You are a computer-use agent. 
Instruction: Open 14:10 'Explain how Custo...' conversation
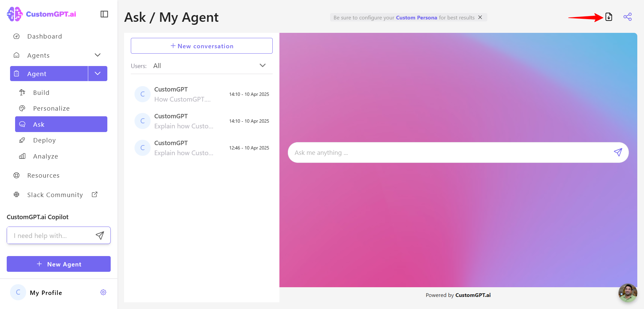click(202, 121)
